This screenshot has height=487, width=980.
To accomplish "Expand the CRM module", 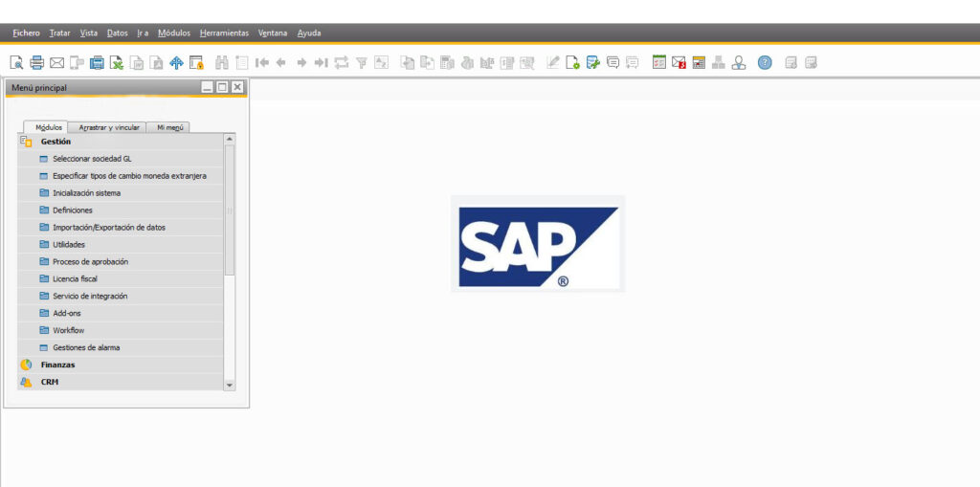I will coord(49,382).
